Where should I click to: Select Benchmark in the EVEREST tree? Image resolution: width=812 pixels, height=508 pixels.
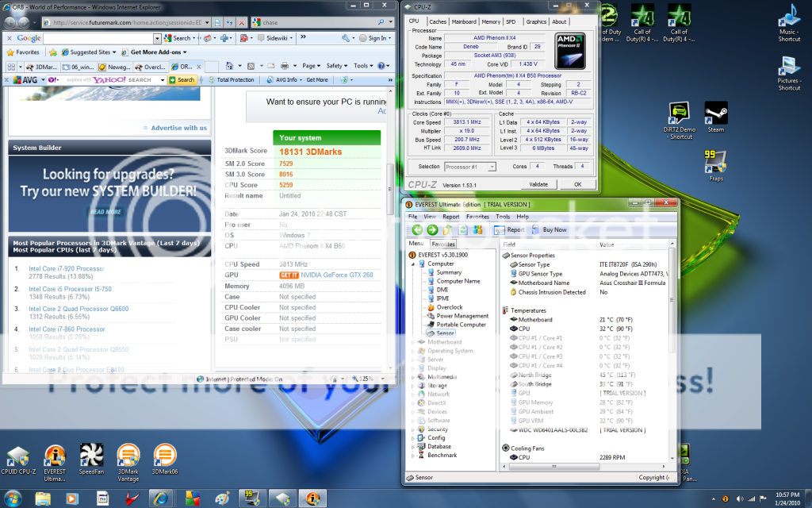click(x=442, y=455)
